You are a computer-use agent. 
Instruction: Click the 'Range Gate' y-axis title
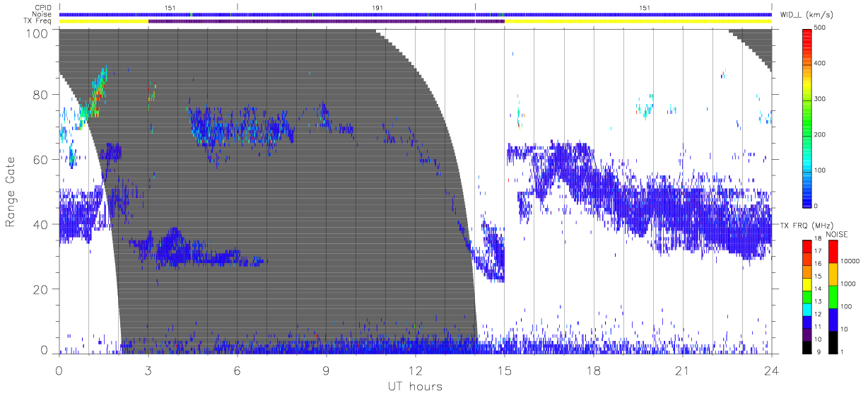[11, 191]
